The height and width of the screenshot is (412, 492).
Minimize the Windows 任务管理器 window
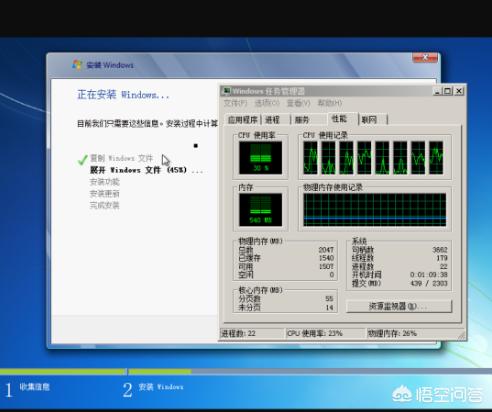pyautogui.click(x=437, y=91)
